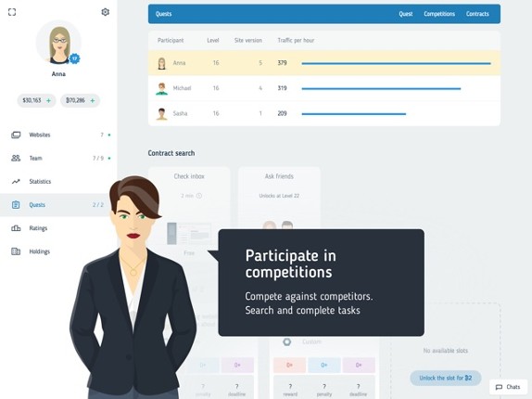Click the chat bubble icon beside Chats
This screenshot has width=532, height=399.
499,387
